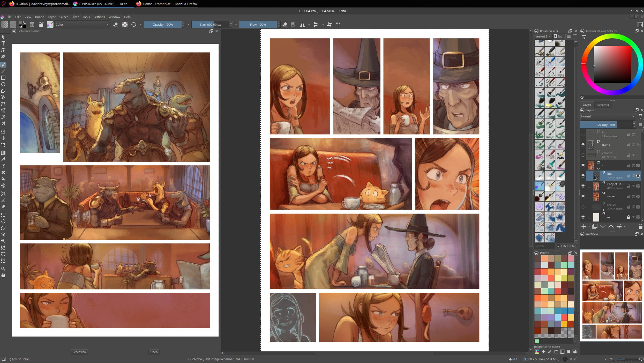Delete layer with the trash icon
Screen dimensions: 644x363
coord(640,227)
